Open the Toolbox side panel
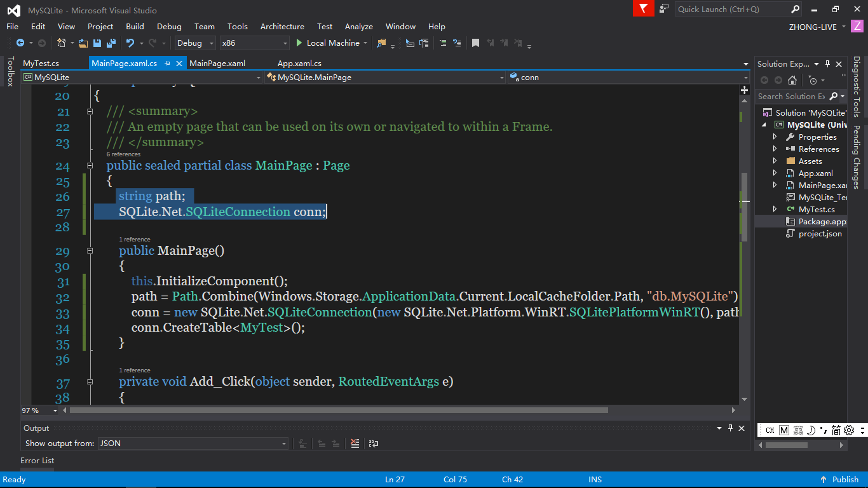This screenshot has height=488, width=868. click(10, 71)
